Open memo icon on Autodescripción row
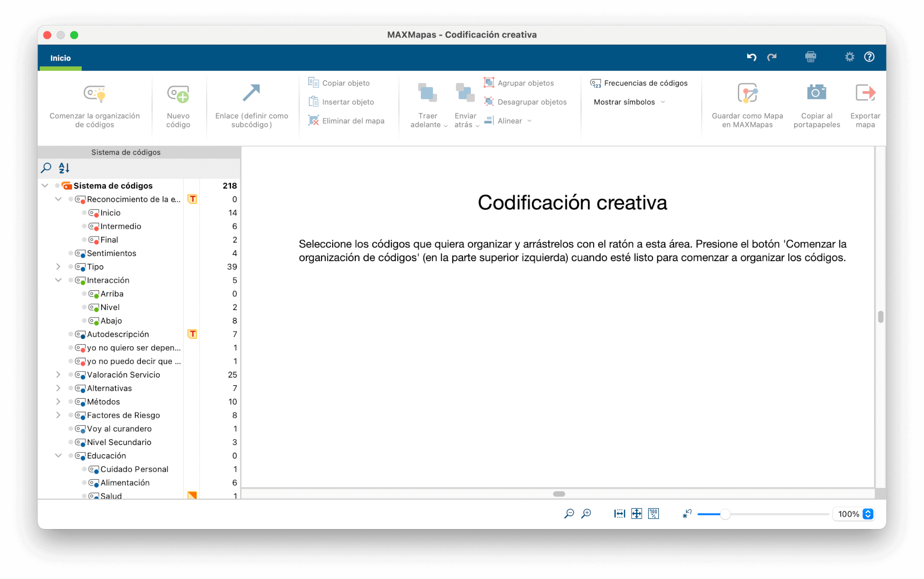The image size is (924, 579). pyautogui.click(x=192, y=334)
